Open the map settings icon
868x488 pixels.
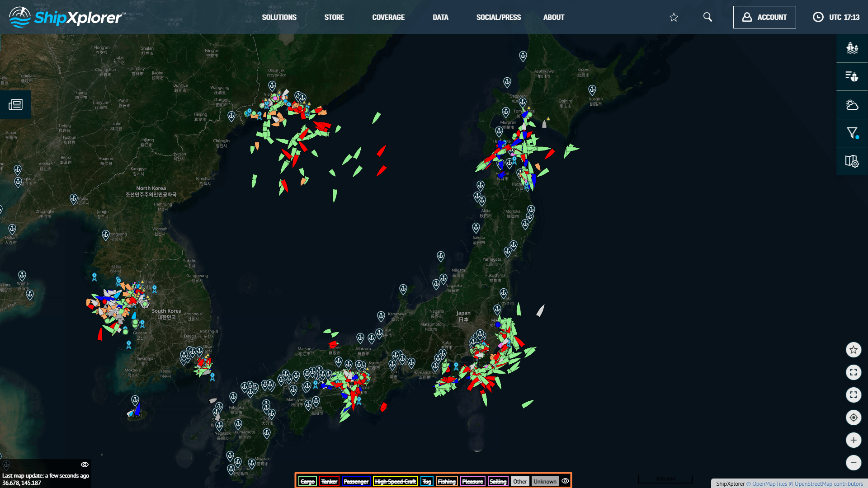pyautogui.click(x=852, y=161)
